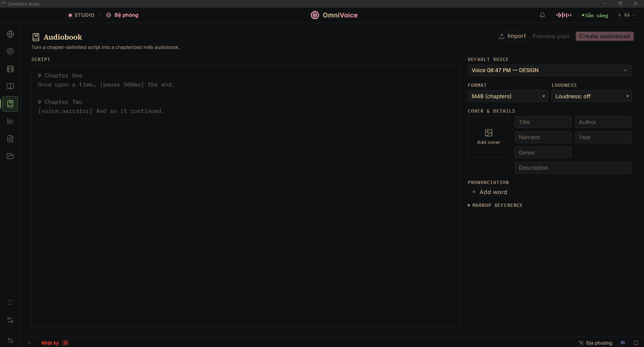The width and height of the screenshot is (644, 347).
Task: Click the Import button
Action: click(x=512, y=36)
